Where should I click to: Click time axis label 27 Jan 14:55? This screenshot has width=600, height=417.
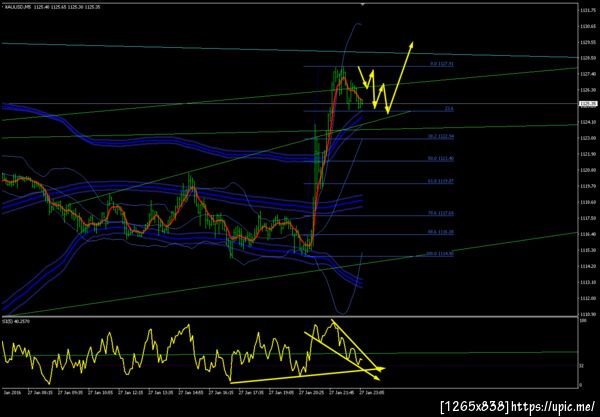[191, 393]
